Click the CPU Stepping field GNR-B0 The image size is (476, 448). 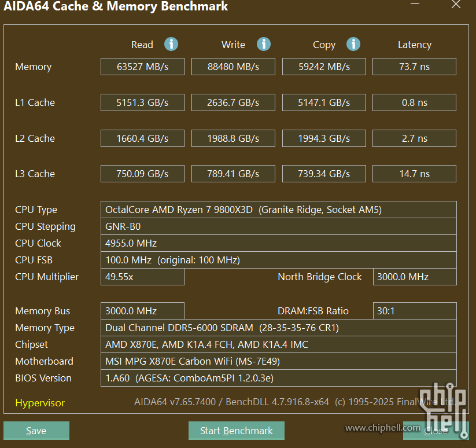[x=279, y=226]
